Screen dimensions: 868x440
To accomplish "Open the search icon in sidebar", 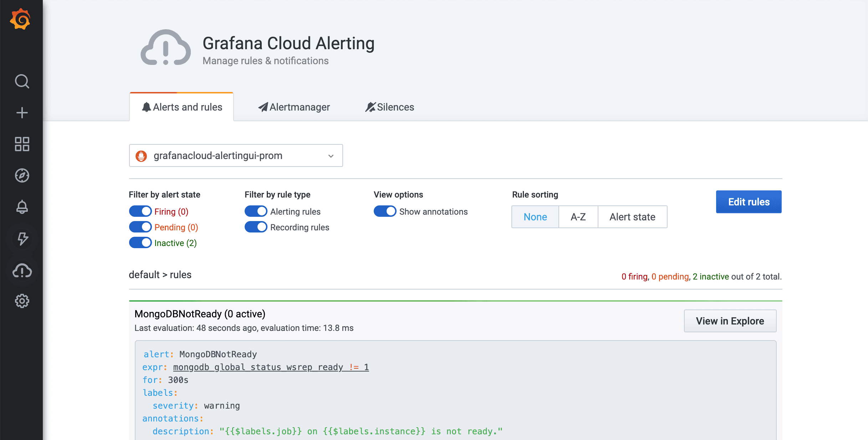I will 22,81.
